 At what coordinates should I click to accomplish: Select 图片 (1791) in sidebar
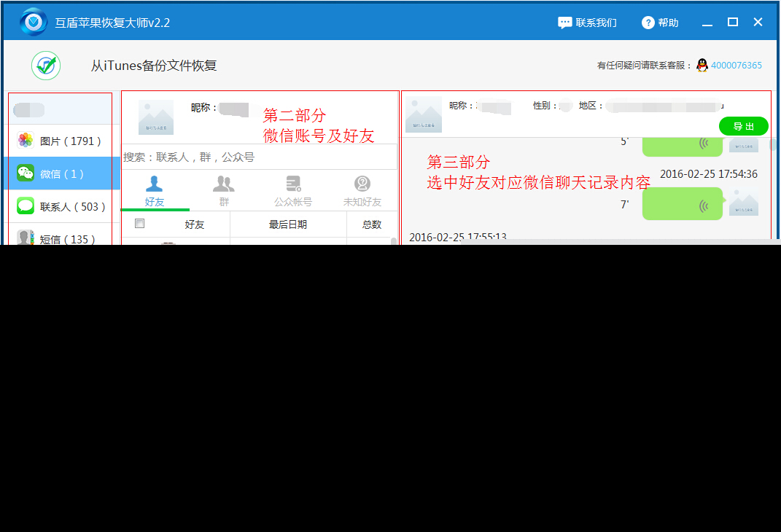(x=62, y=141)
